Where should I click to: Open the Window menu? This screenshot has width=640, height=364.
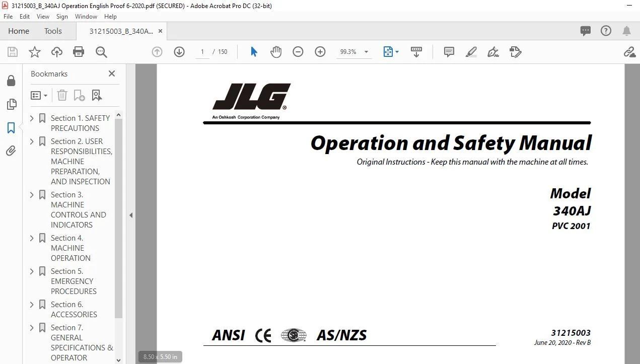point(86,17)
